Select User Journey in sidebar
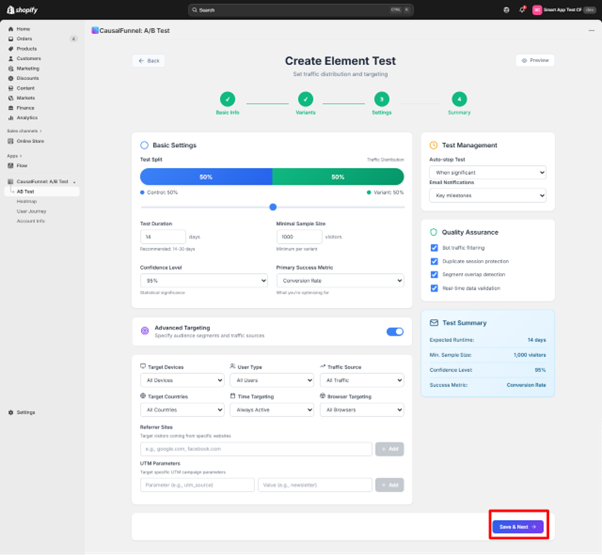The height and width of the screenshot is (555, 602). pos(31,211)
